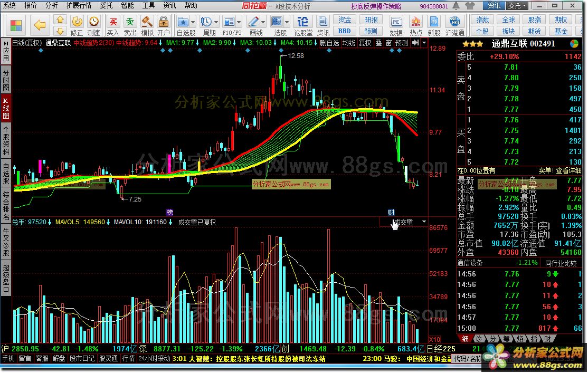
Task: Open the 扩展行情 menu
Action: [x=79, y=5]
